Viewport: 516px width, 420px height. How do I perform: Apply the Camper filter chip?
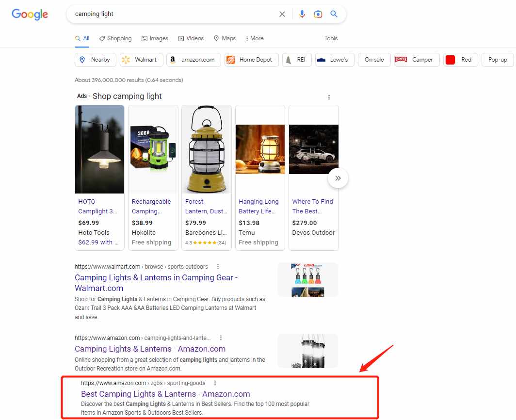(x=417, y=60)
